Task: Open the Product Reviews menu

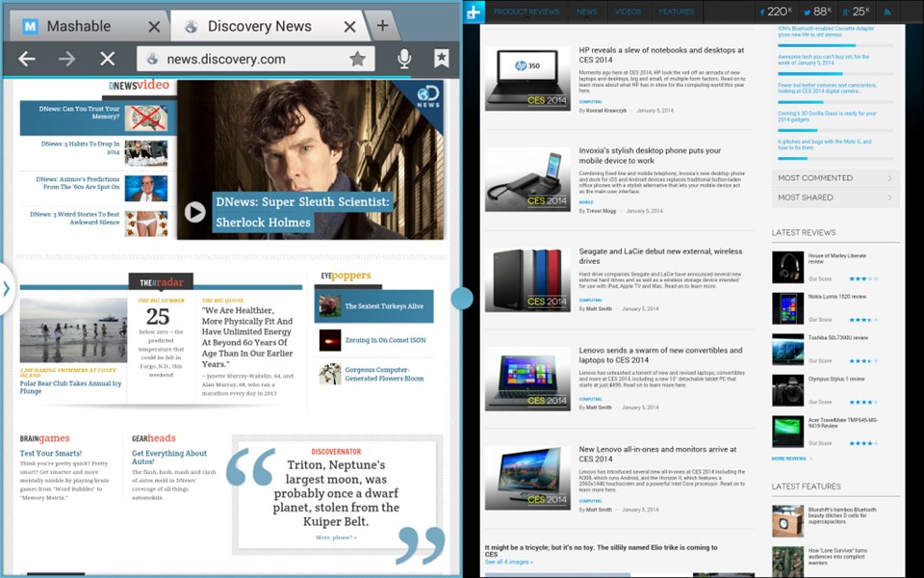Action: point(526,12)
